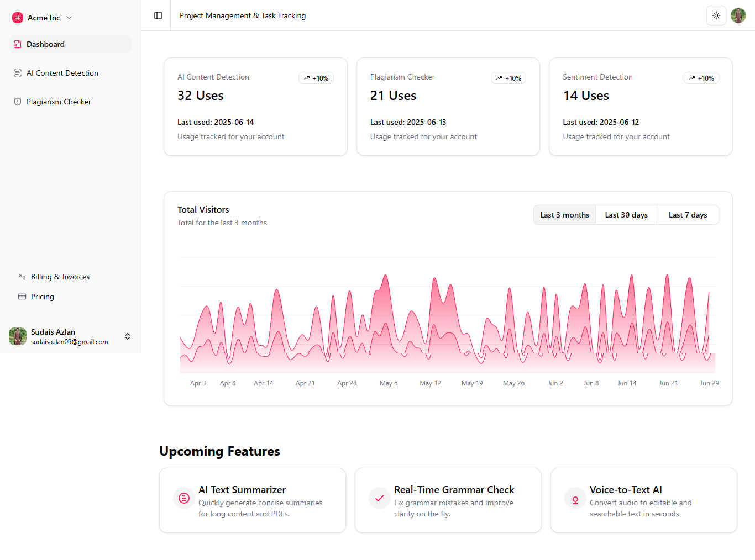Click the Acme Inc logo icon
Screen dimensions: 755x560
coord(18,18)
